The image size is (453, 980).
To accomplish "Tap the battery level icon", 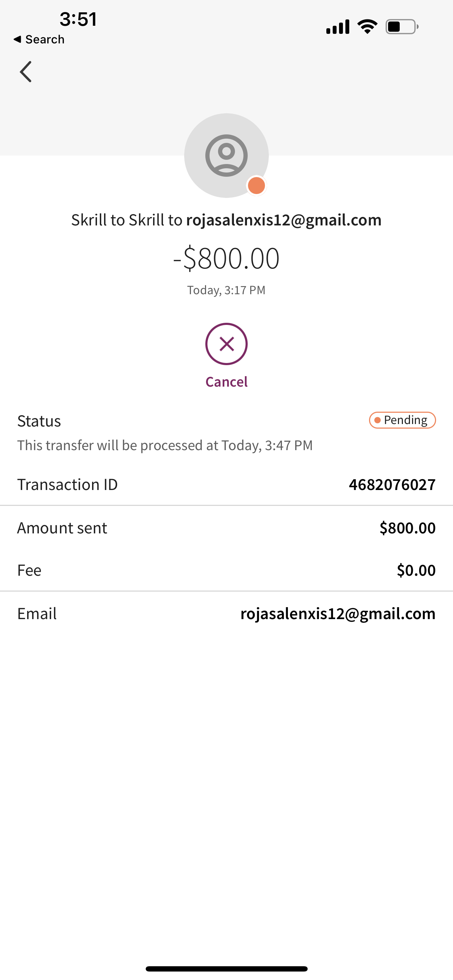I will (401, 27).
